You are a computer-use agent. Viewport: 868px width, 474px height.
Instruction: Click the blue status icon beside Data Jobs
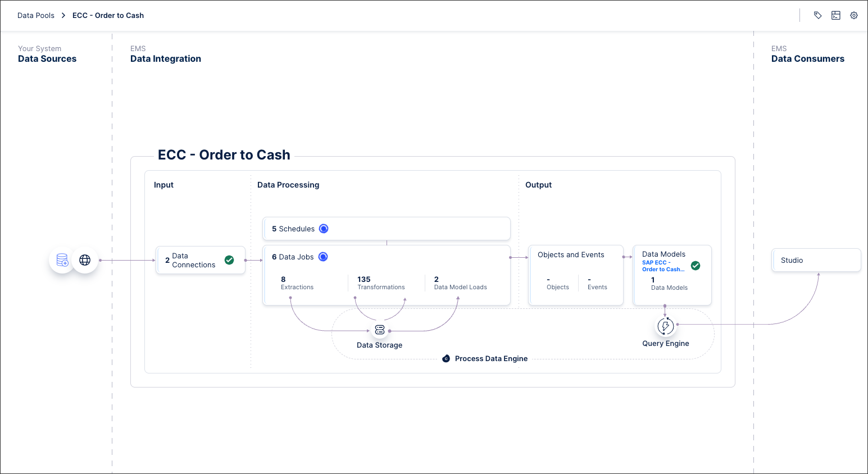[323, 257]
